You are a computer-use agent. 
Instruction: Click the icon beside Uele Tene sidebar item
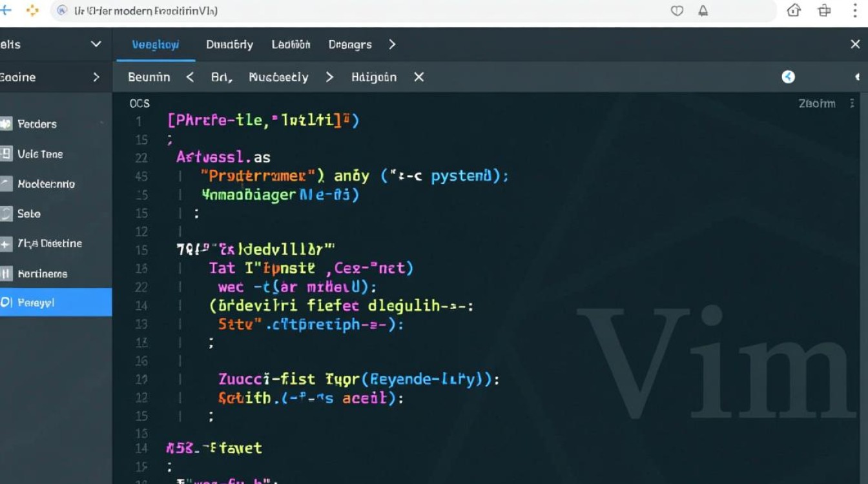pyautogui.click(x=6, y=154)
